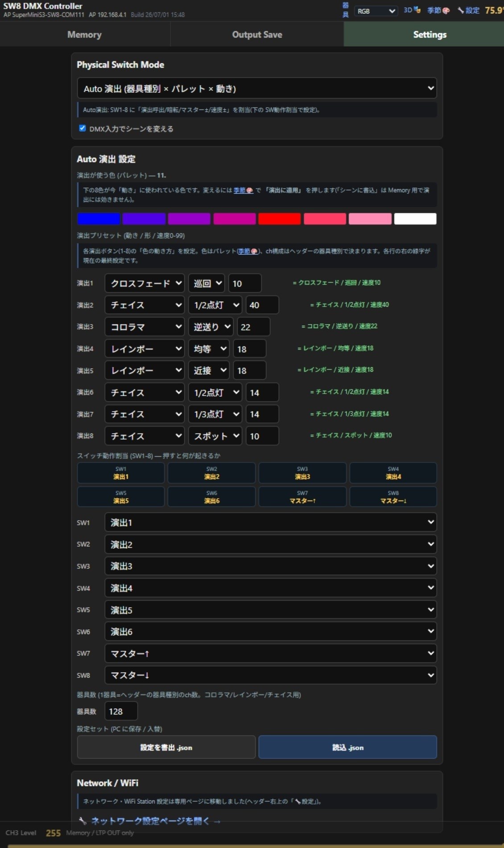This screenshot has height=848, width=504.
Task: Open 演出1 motion dropdown クロスフェード
Action: (x=145, y=283)
